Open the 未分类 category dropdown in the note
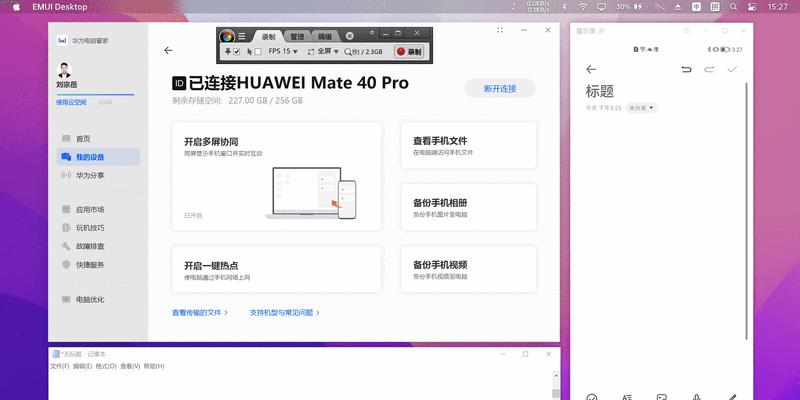Image resolution: width=800 pixels, height=400 pixels. click(x=641, y=108)
